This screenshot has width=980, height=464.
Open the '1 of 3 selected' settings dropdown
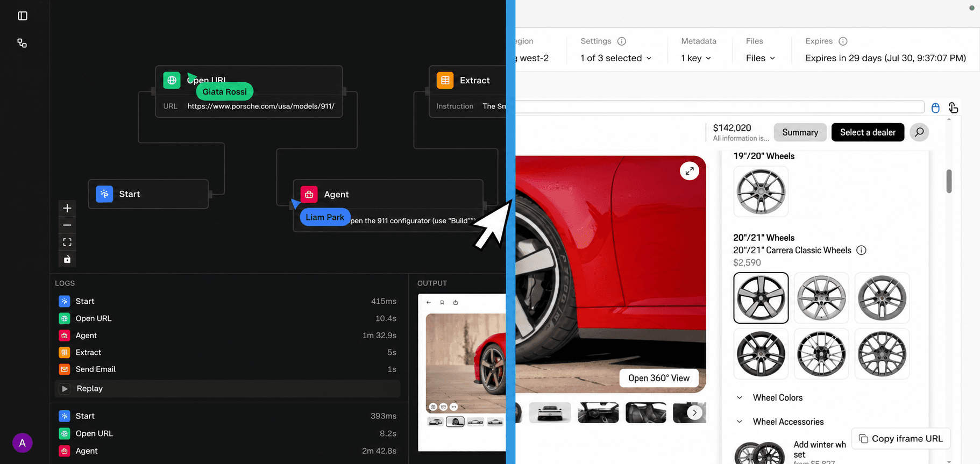(x=616, y=58)
